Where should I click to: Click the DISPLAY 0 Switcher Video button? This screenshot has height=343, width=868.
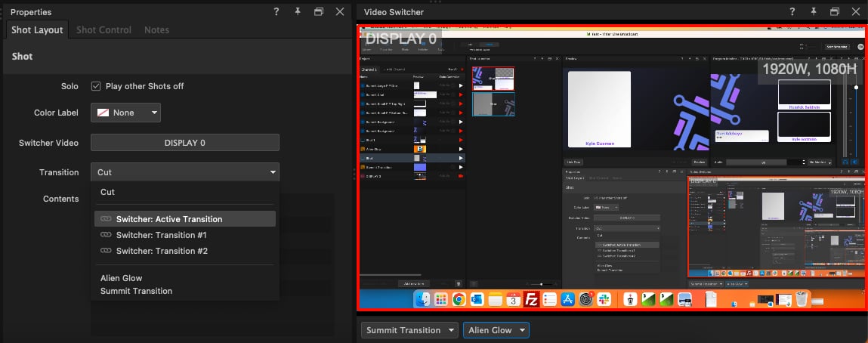[x=185, y=143]
